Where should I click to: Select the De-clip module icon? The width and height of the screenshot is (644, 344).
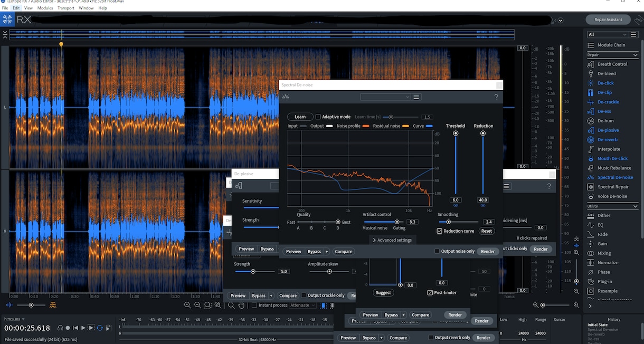click(x=591, y=93)
